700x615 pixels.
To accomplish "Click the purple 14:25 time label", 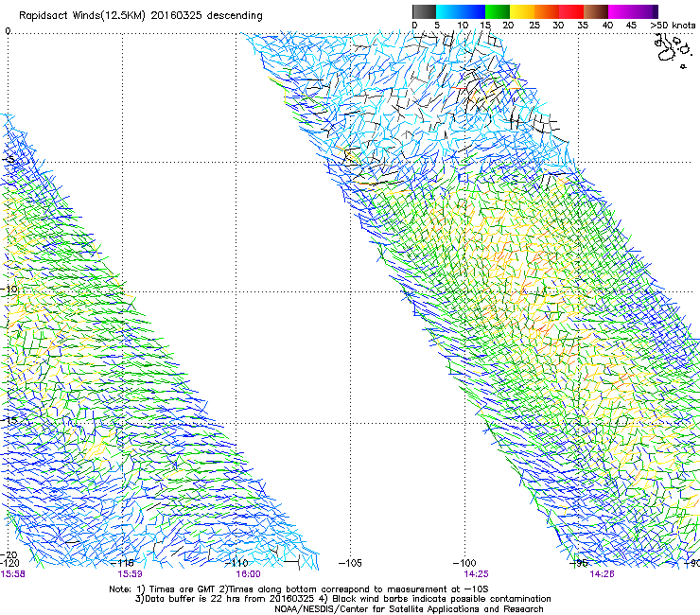I will point(476,574).
